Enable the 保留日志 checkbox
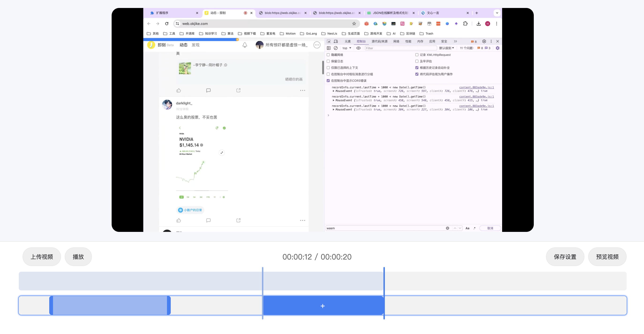Image resolution: width=644 pixels, height=334 pixels. (x=328, y=61)
